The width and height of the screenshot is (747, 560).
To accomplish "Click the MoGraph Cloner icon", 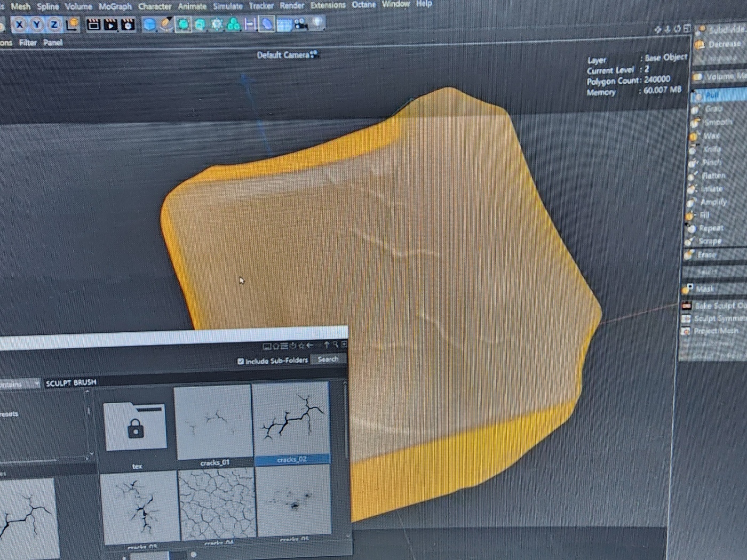I will click(x=233, y=25).
